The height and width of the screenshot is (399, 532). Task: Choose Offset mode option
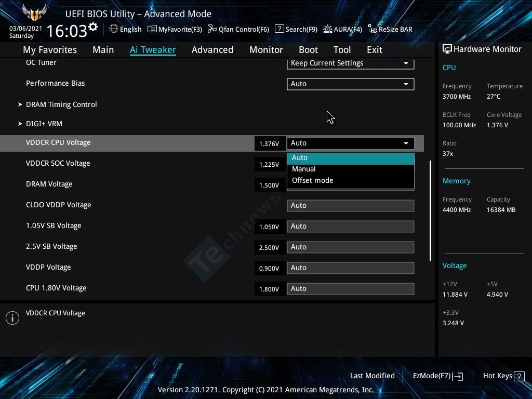pyautogui.click(x=351, y=180)
